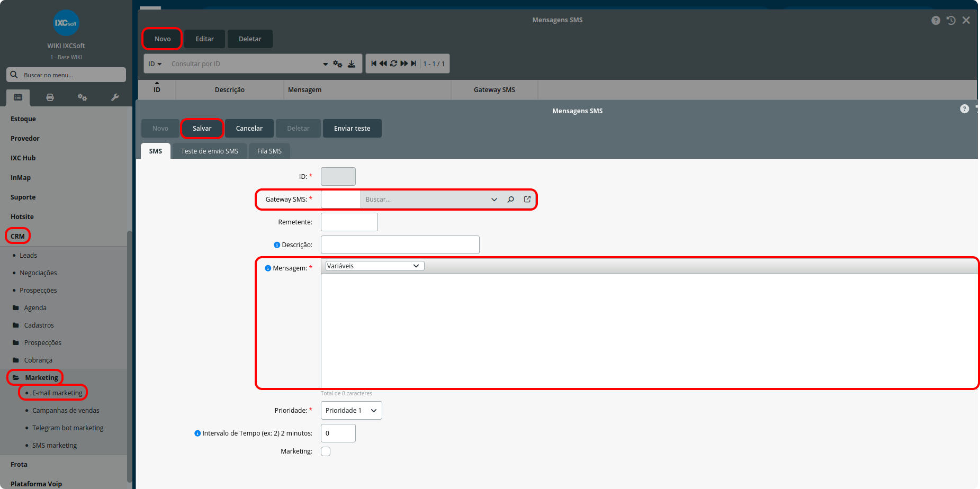Open the Provedor menu section
This screenshot has width=980, height=489.
(25, 139)
